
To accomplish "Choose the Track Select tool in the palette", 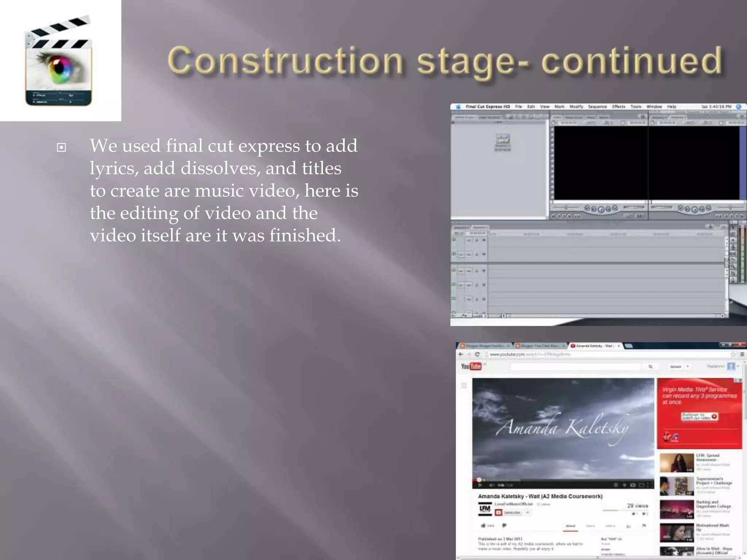I will pyautogui.click(x=733, y=241).
